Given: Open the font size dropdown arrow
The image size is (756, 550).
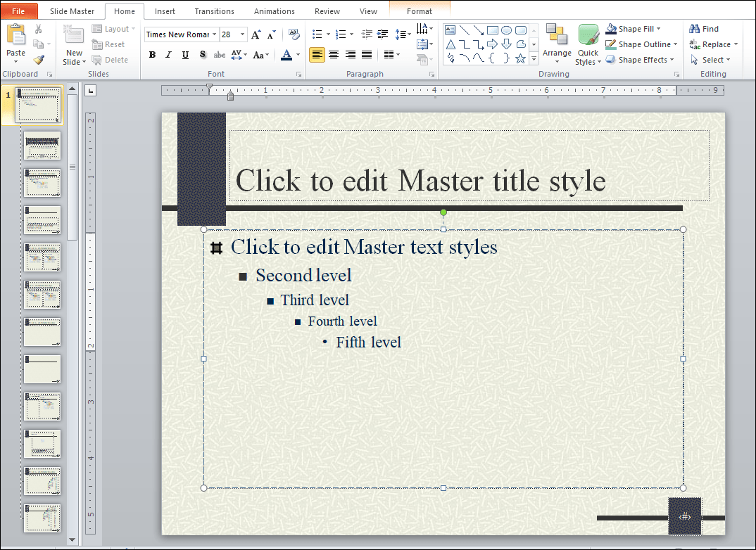Looking at the screenshot, I should [243, 34].
